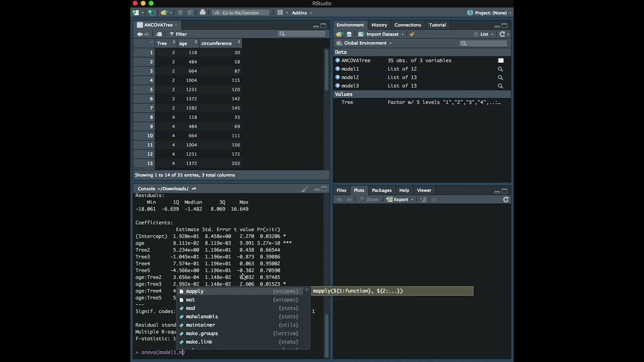Click the load workspace folder icon
644x362 pixels.
tap(339, 34)
